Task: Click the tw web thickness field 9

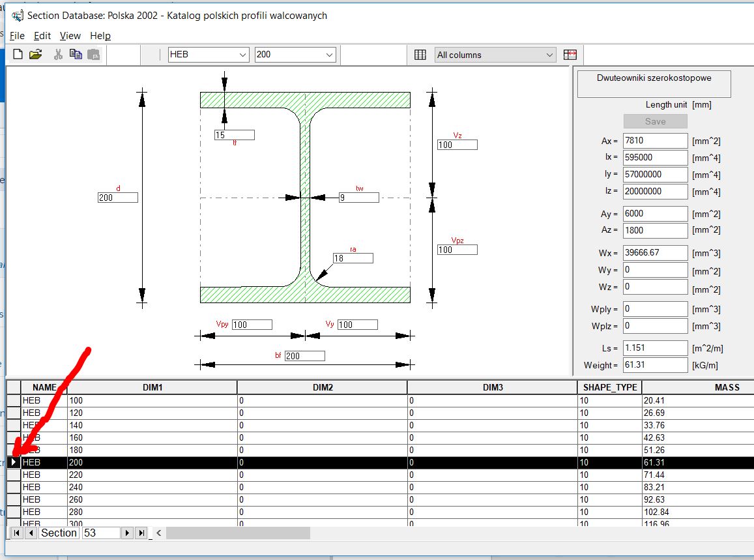Action: (358, 198)
